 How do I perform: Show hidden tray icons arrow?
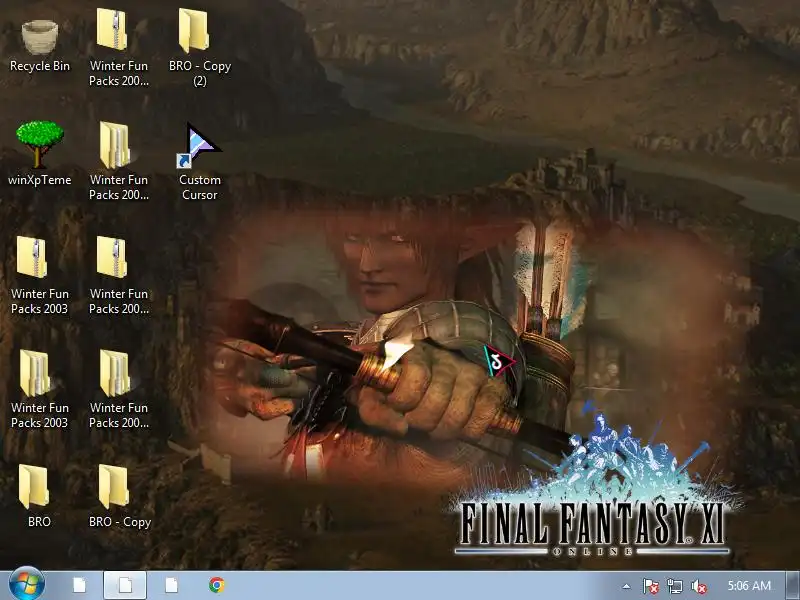point(627,586)
